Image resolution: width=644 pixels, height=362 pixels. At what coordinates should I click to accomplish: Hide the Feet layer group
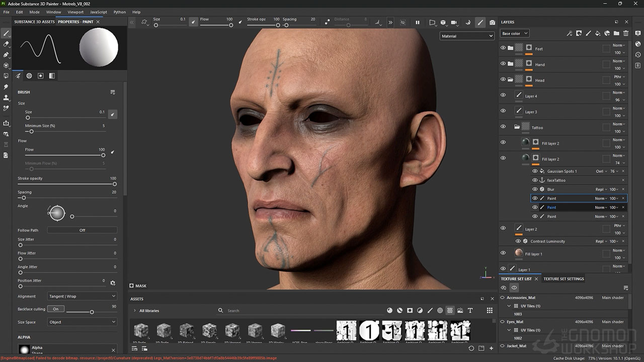(x=503, y=48)
